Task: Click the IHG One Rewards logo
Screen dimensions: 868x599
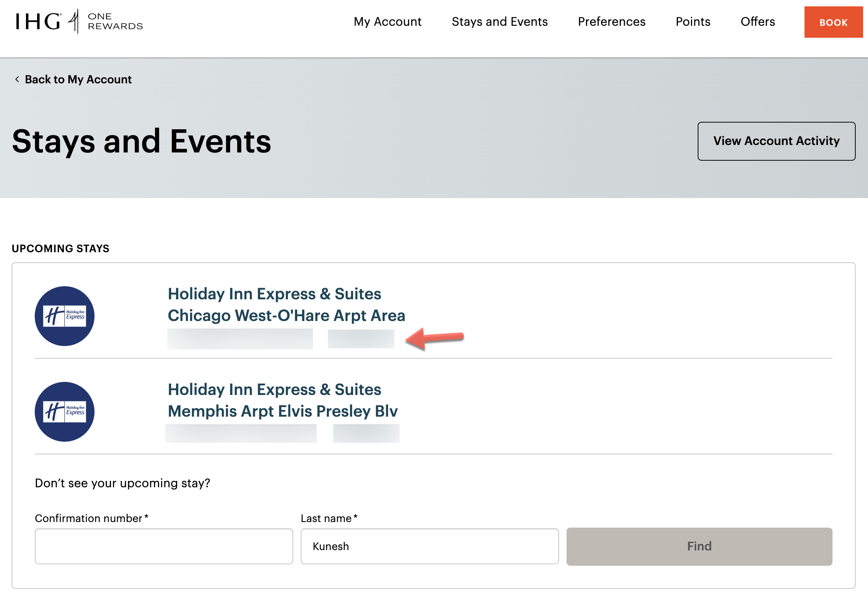Action: (79, 22)
